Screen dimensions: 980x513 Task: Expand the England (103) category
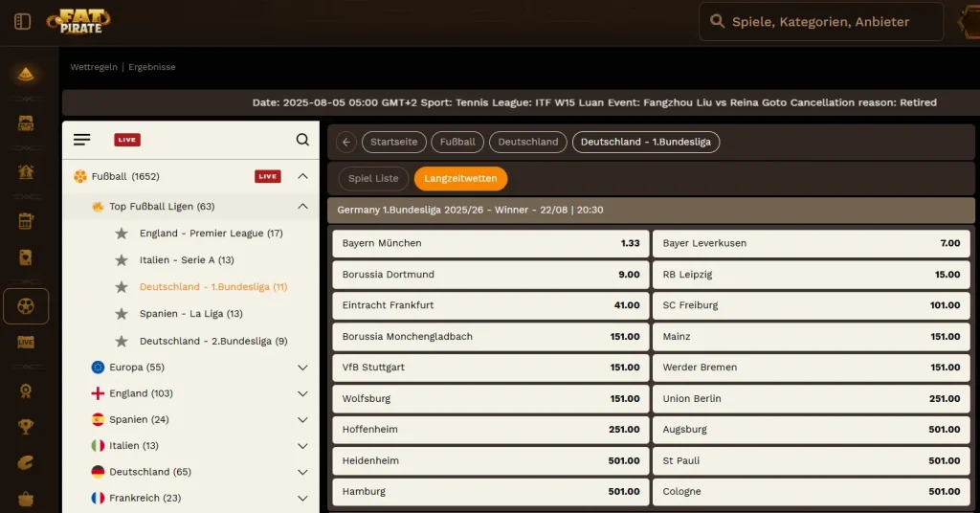(x=302, y=393)
